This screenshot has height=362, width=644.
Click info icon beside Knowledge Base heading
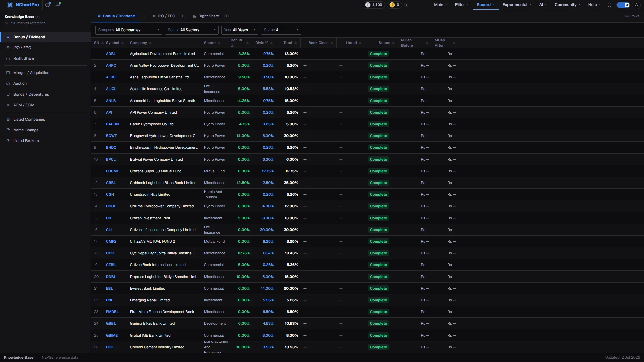[38, 17]
